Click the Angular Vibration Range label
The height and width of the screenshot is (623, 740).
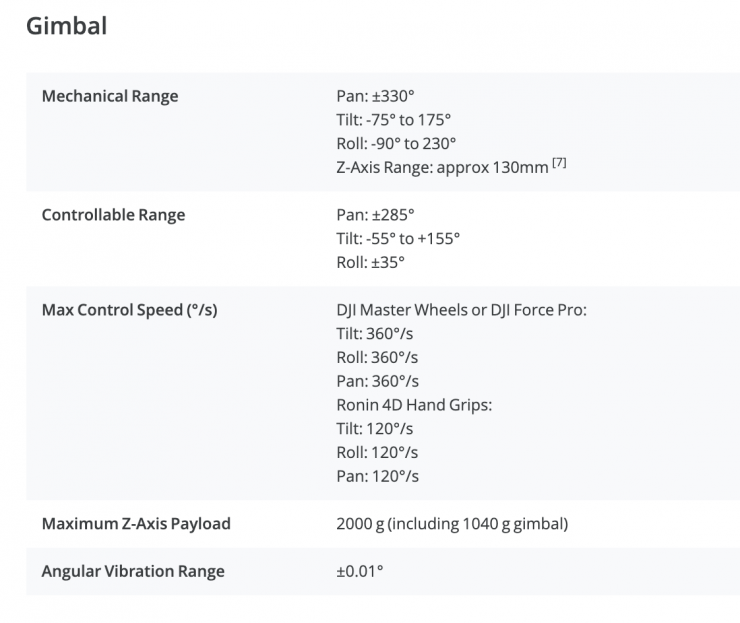[133, 571]
